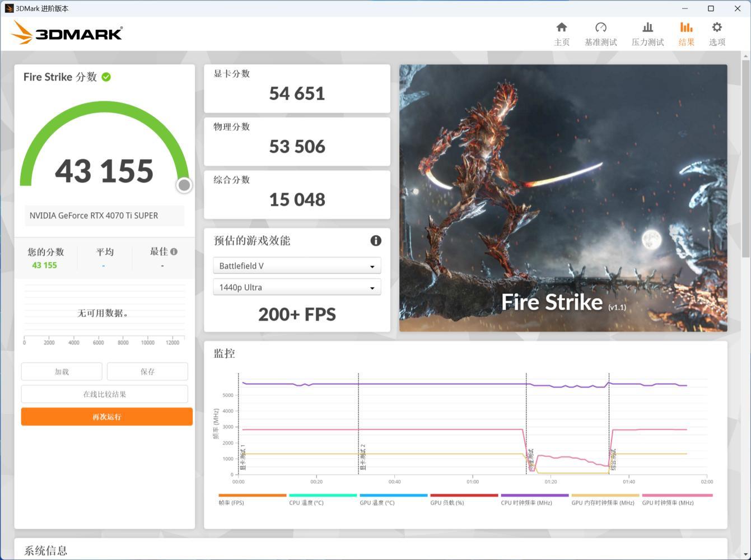Maximize the 3DMark window

point(711,8)
